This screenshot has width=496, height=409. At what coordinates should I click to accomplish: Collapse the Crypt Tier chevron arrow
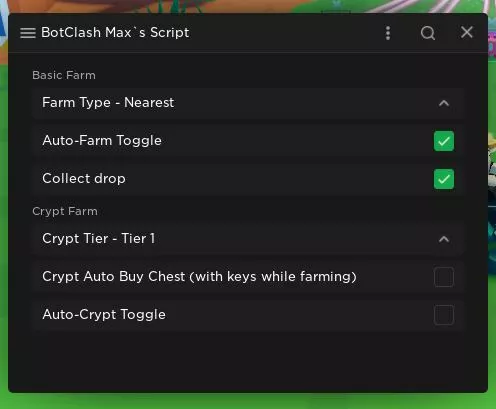pos(444,239)
